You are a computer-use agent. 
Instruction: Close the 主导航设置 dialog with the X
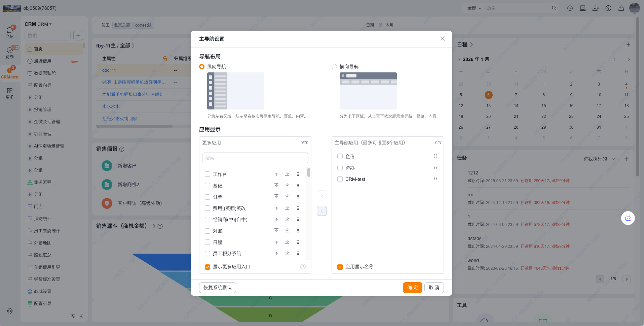(443, 39)
